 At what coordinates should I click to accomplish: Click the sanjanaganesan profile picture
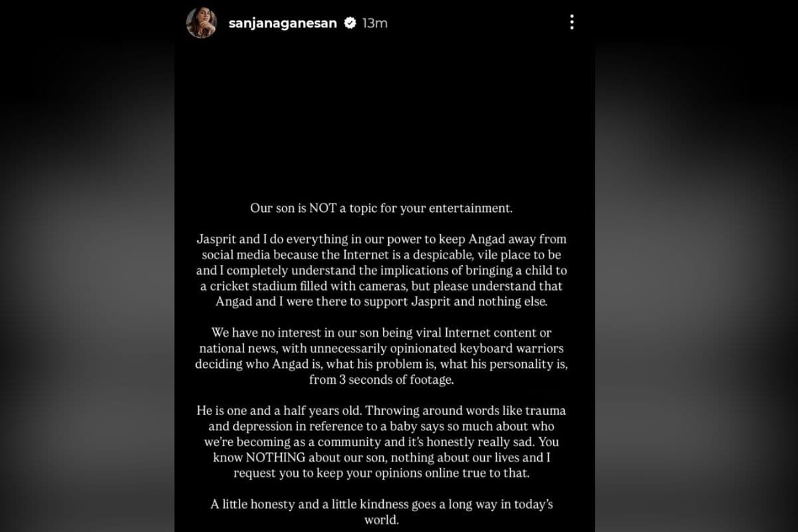[x=201, y=23]
